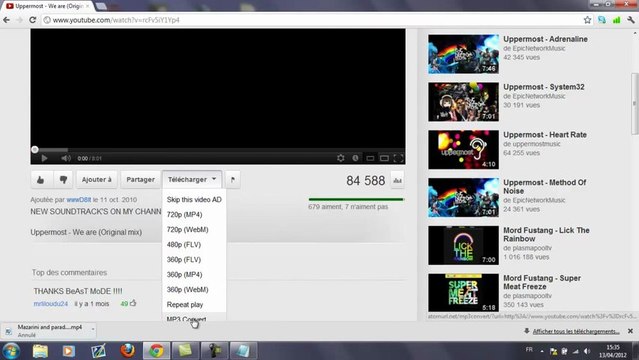The height and width of the screenshot is (360, 639).
Task: Open Uppermost - Adrenaline video title
Action: (545, 39)
